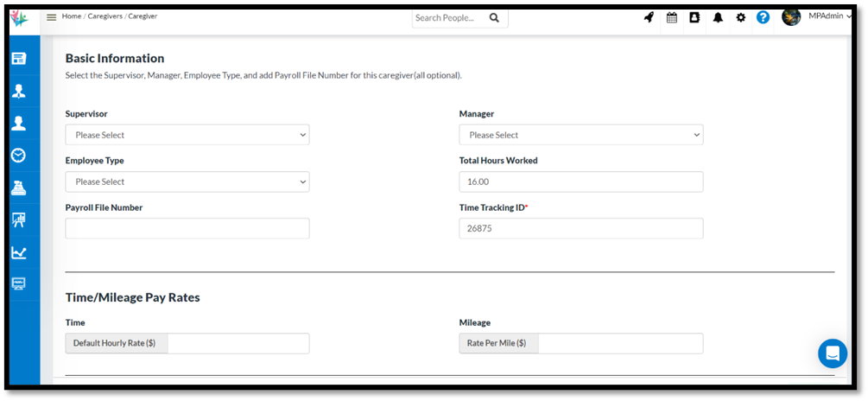This screenshot has height=401, width=868.
Task: Expand the Supervisor dropdown
Action: (x=187, y=135)
